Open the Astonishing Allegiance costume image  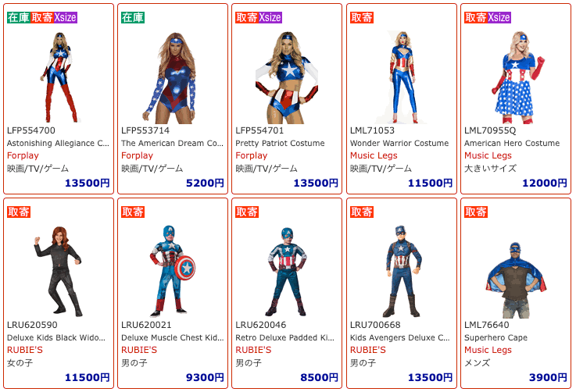tap(59, 77)
